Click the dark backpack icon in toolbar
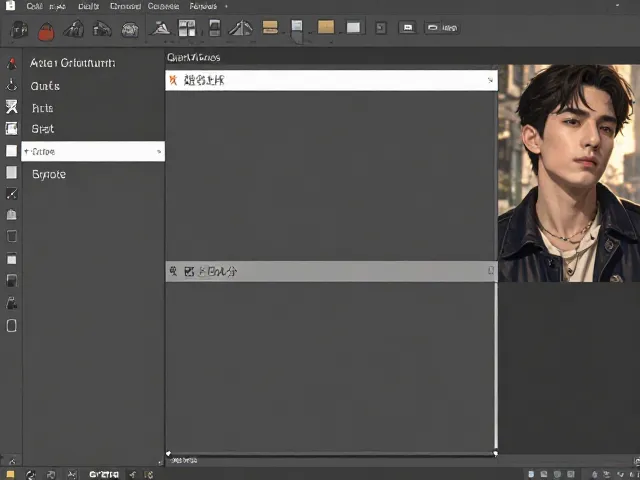This screenshot has width=640, height=480. (19, 29)
